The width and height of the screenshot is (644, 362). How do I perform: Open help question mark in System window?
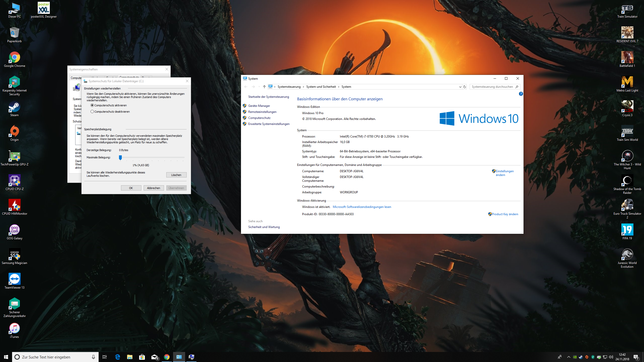pos(521,94)
